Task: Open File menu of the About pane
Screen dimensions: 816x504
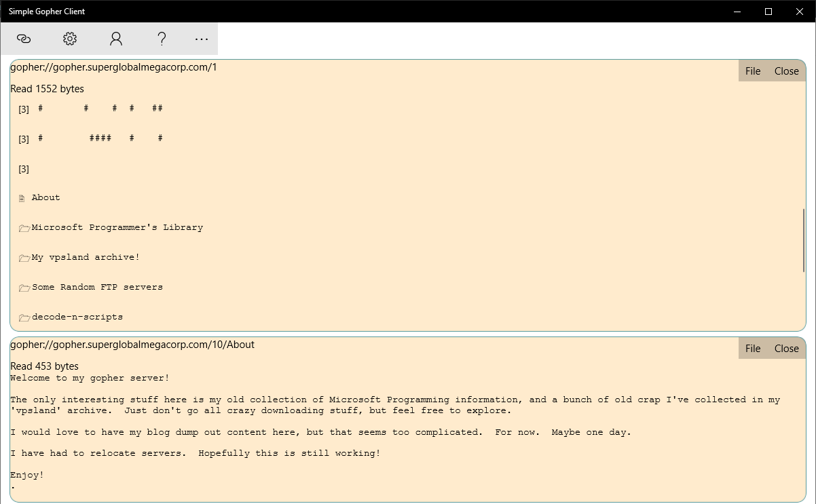Action: (x=753, y=349)
